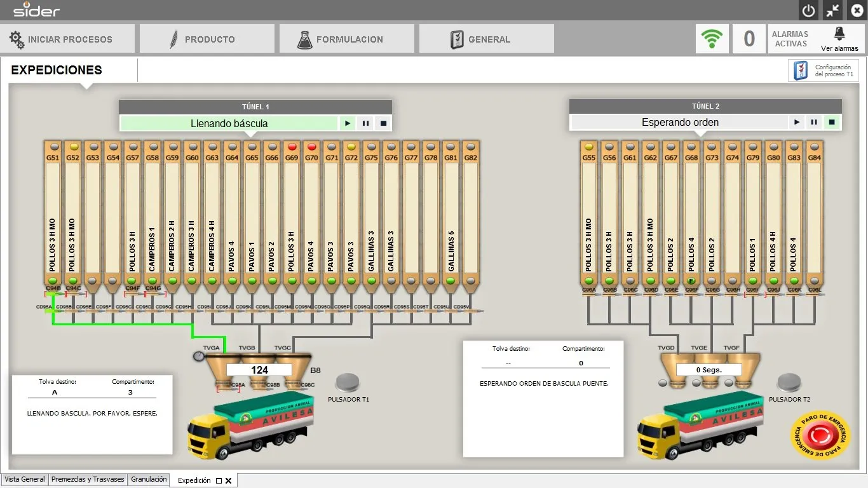
Task: Click the red top indicator of silo G69
Action: (292, 147)
